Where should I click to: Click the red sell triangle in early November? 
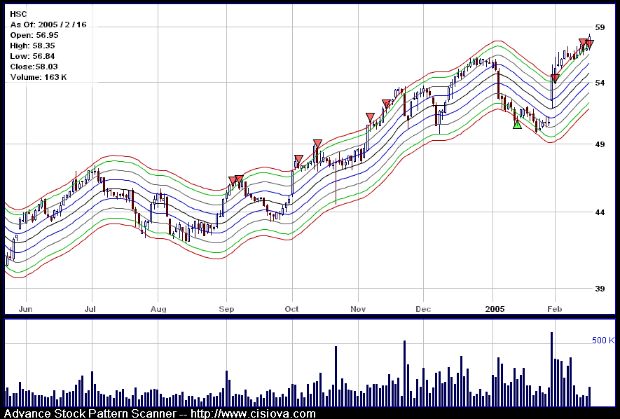click(370, 117)
